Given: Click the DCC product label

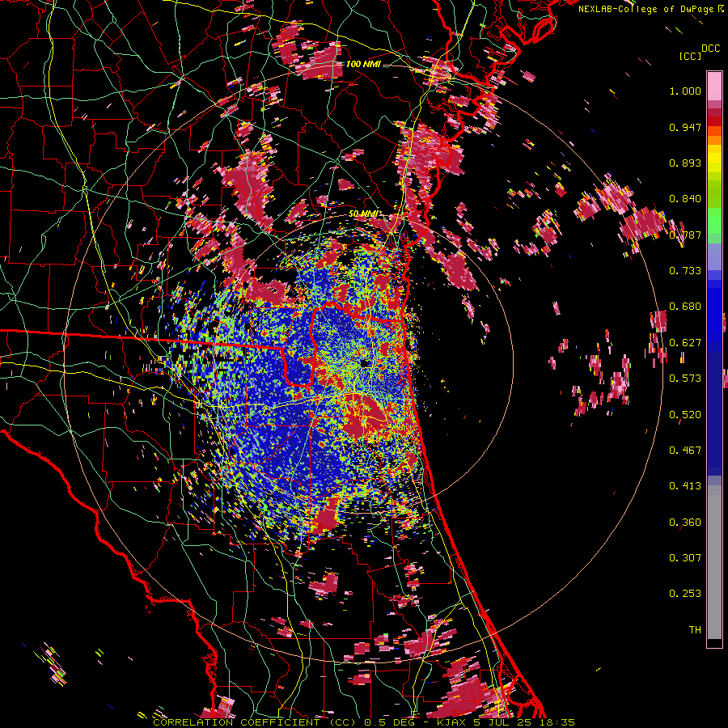Looking at the screenshot, I should pyautogui.click(x=710, y=49).
